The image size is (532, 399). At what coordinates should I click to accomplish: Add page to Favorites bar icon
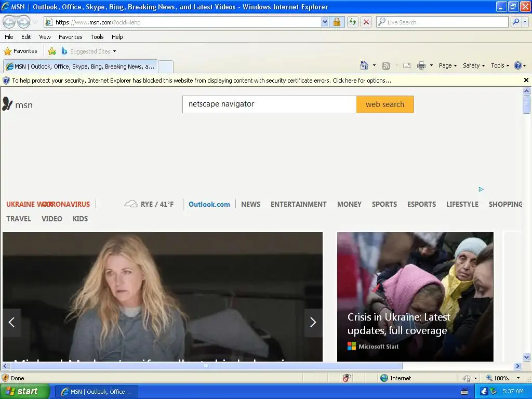click(x=52, y=51)
